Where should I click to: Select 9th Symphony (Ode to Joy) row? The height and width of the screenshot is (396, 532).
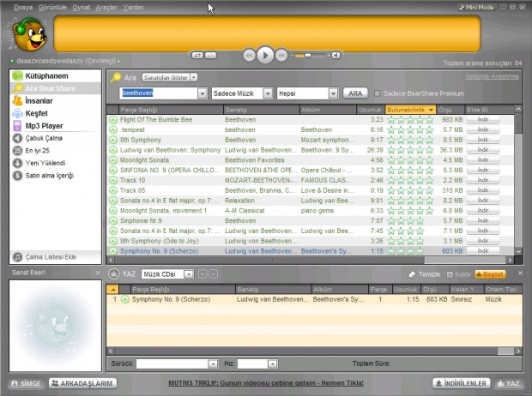tap(311, 241)
